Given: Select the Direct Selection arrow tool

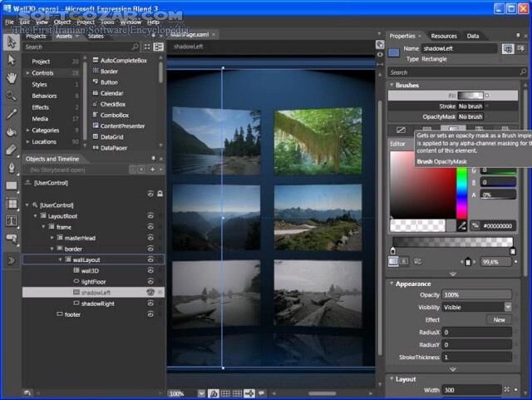Looking at the screenshot, I should pyautogui.click(x=11, y=59).
